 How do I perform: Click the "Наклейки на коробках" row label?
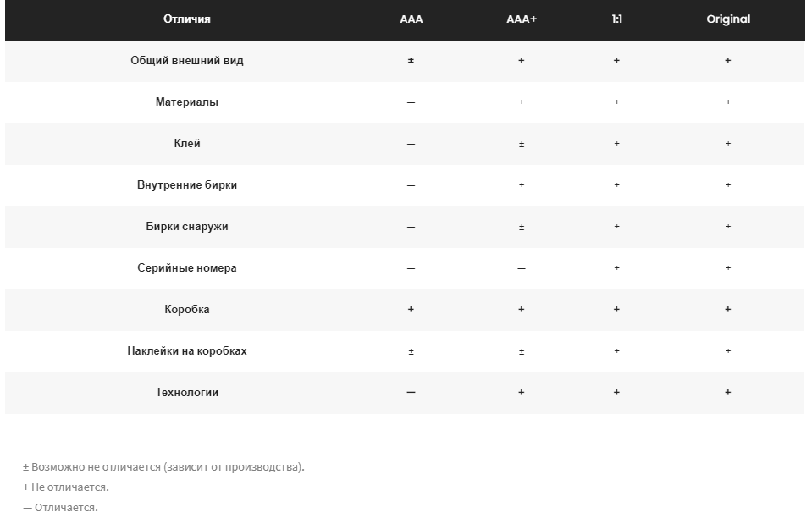point(187,351)
